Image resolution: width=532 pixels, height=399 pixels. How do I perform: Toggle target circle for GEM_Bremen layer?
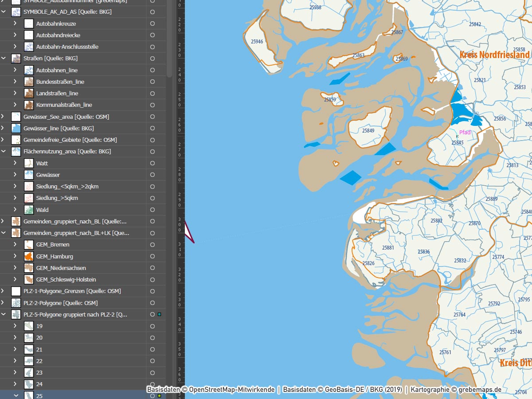pos(153,244)
